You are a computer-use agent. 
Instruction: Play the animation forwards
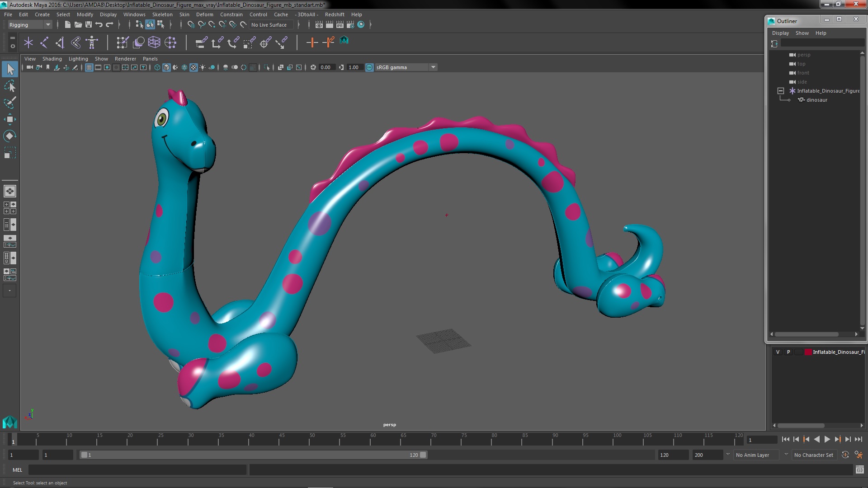pyautogui.click(x=827, y=439)
